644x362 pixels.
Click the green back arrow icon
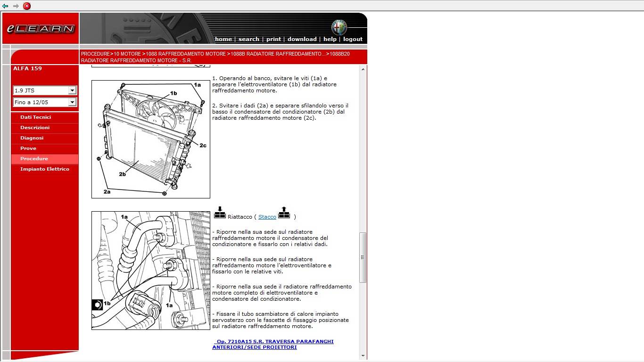pyautogui.click(x=5, y=6)
